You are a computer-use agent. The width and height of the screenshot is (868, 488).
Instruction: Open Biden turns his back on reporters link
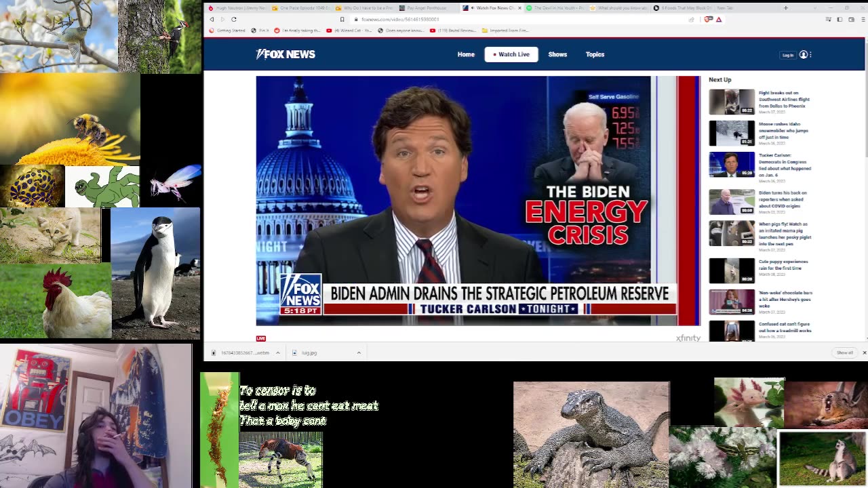click(x=783, y=199)
